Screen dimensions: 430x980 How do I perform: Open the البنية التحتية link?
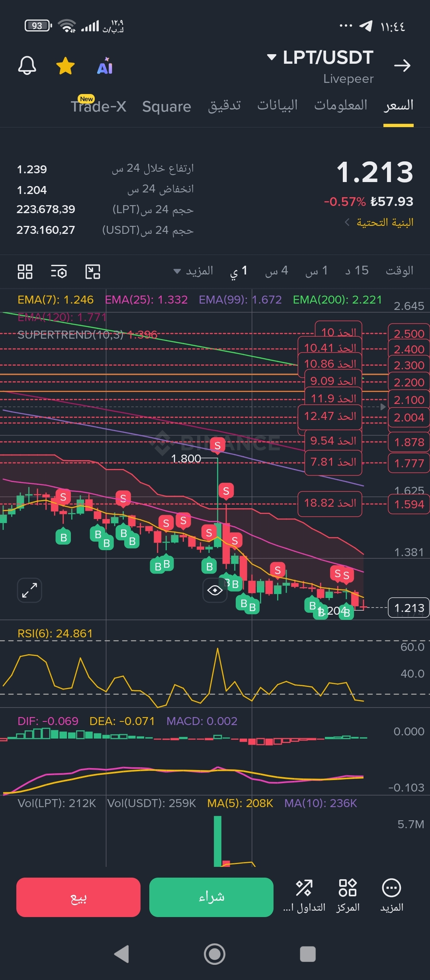point(379,222)
